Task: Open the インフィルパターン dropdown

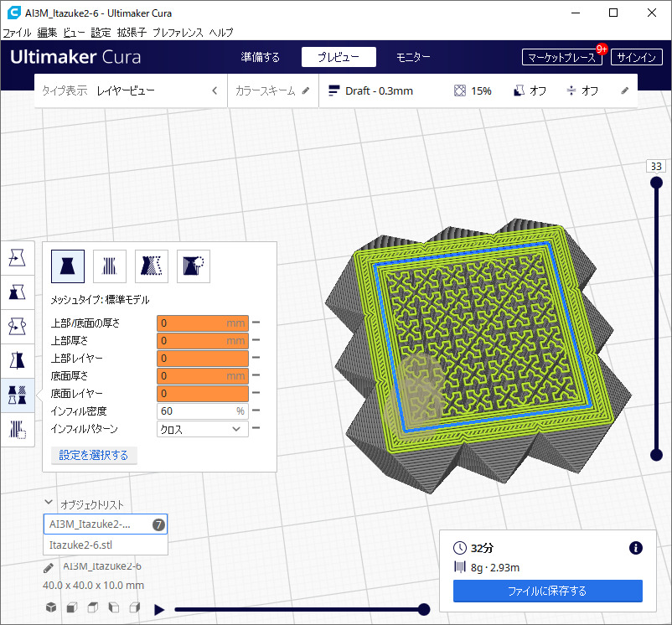Action: pos(203,429)
